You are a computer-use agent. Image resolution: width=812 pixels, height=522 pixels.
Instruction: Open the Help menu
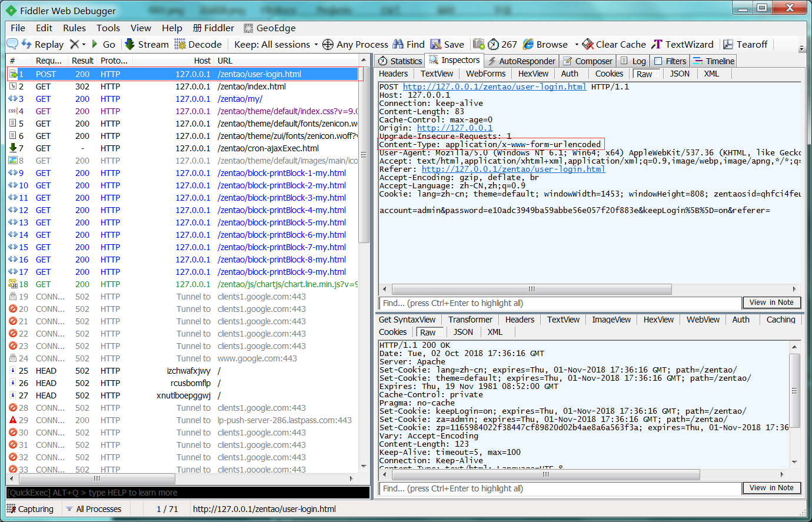click(172, 28)
